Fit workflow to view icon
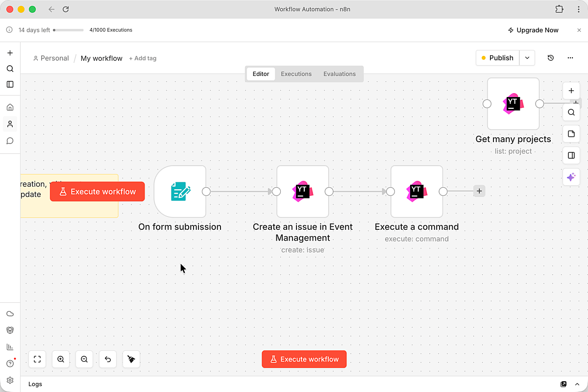The image size is (588, 392). point(37,359)
